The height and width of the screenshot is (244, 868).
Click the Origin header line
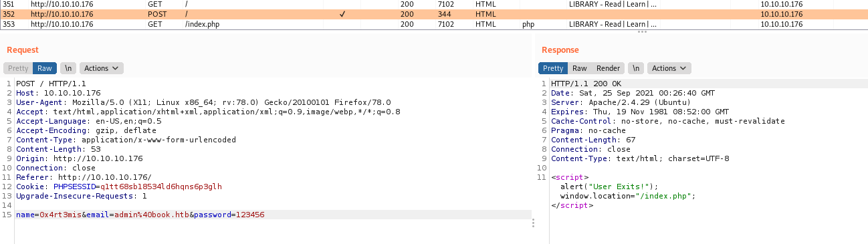pyautogui.click(x=80, y=158)
